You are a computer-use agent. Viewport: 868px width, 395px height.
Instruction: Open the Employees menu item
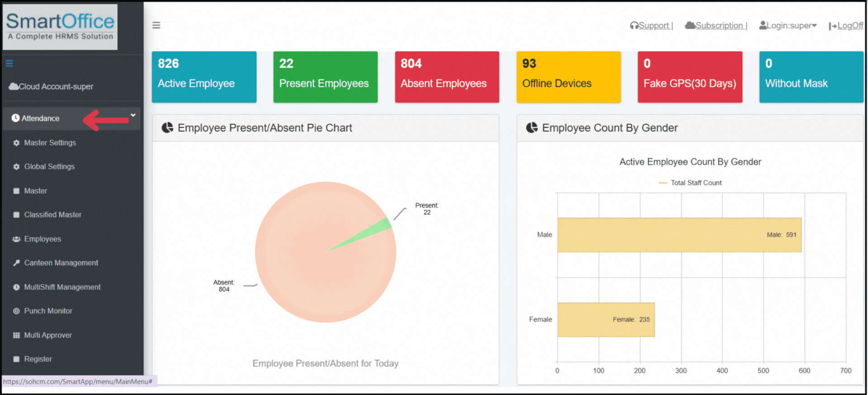tap(43, 239)
